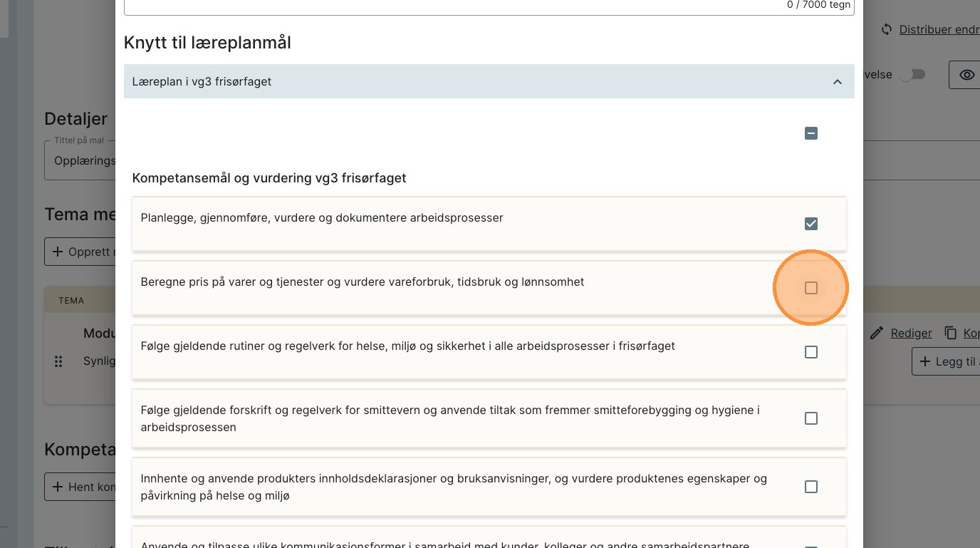
Task: Click the eye icon button
Action: (x=966, y=75)
